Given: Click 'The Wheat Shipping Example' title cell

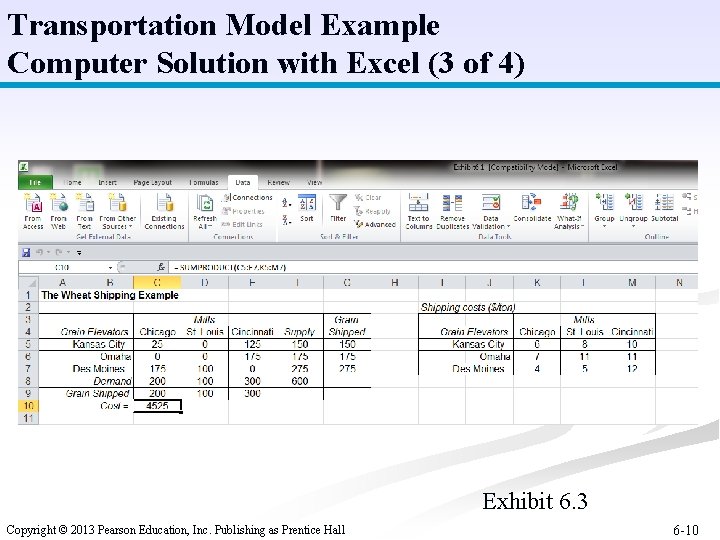Looking at the screenshot, I should pyautogui.click(x=110, y=295).
